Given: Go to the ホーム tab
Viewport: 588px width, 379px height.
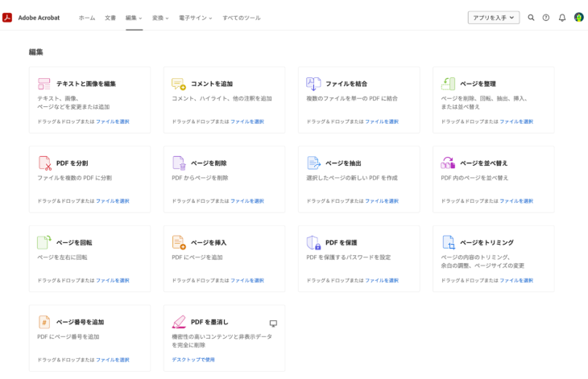Looking at the screenshot, I should [86, 18].
